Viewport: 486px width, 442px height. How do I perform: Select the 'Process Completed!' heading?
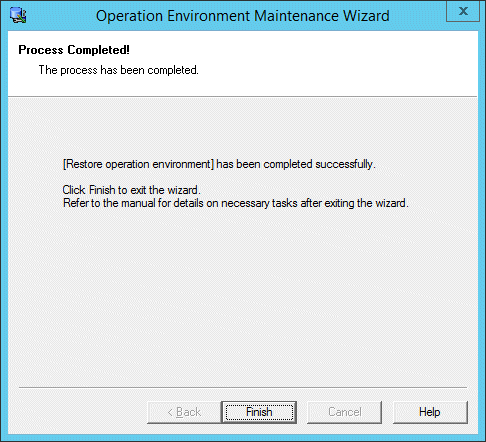[74, 50]
